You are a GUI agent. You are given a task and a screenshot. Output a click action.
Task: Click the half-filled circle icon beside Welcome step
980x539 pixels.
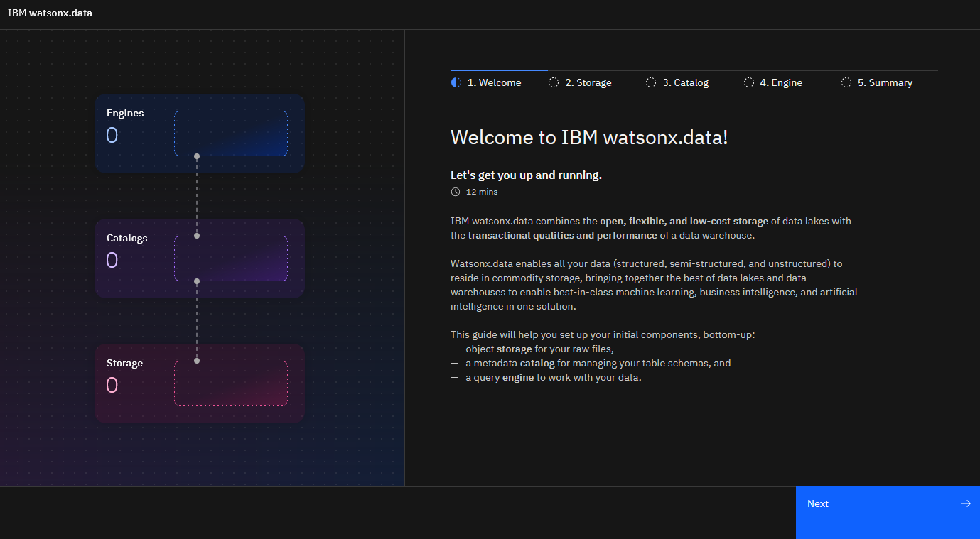click(x=456, y=83)
